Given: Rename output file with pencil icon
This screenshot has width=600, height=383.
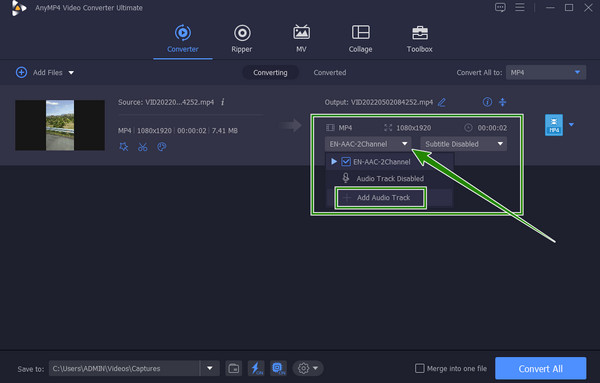Looking at the screenshot, I should (442, 102).
